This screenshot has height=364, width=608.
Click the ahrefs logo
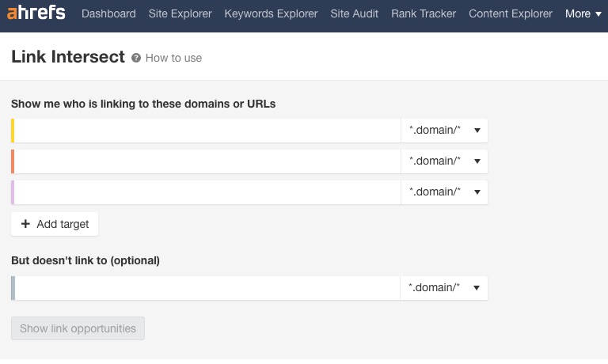pyautogui.click(x=36, y=13)
